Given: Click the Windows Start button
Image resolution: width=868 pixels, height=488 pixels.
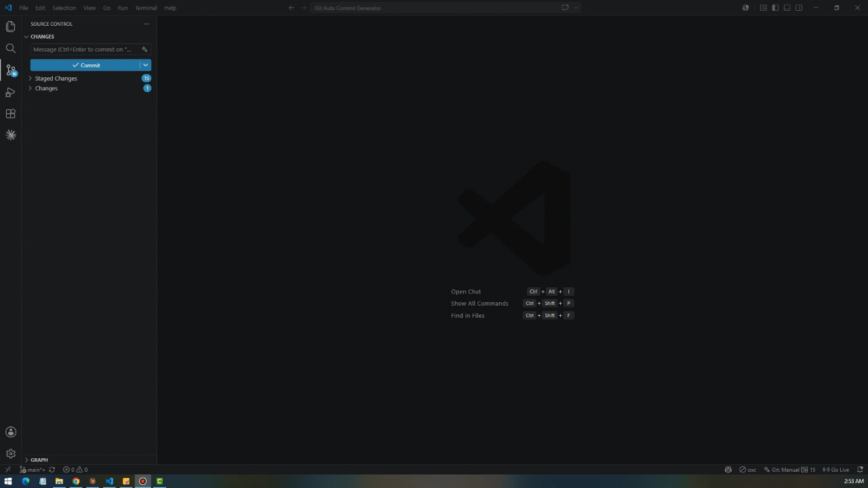Looking at the screenshot, I should tap(9, 481).
